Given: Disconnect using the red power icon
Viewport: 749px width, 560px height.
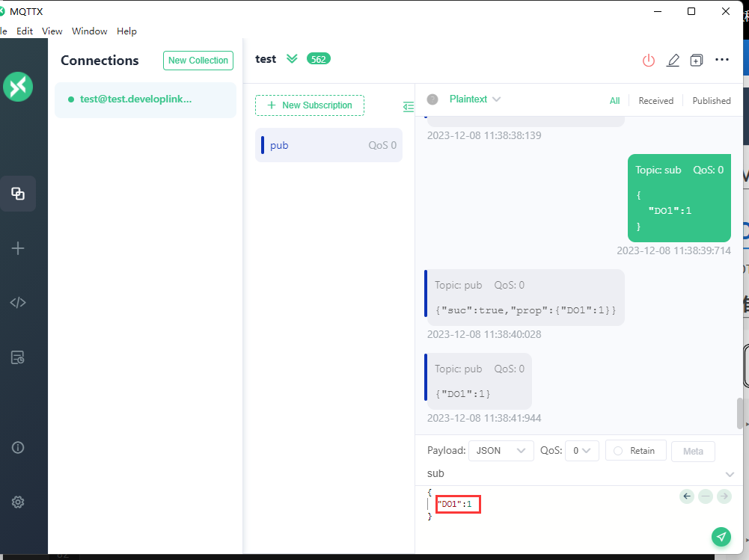Looking at the screenshot, I should [648, 60].
